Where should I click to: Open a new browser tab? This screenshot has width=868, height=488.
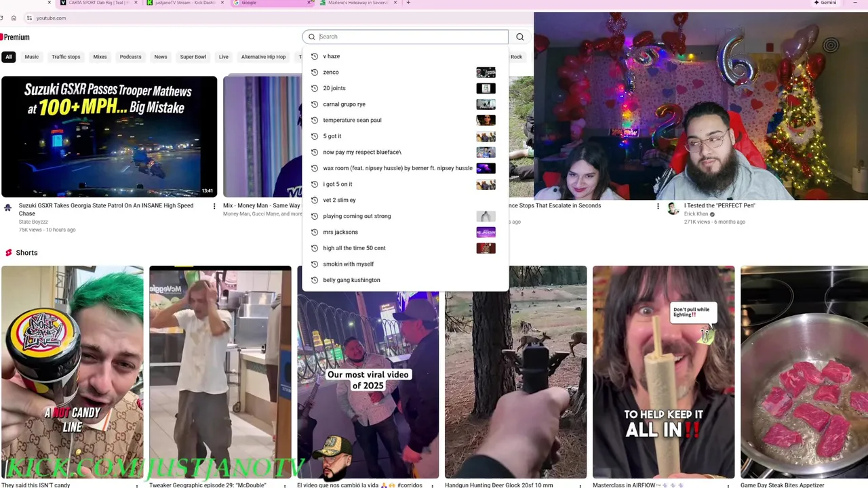click(408, 3)
